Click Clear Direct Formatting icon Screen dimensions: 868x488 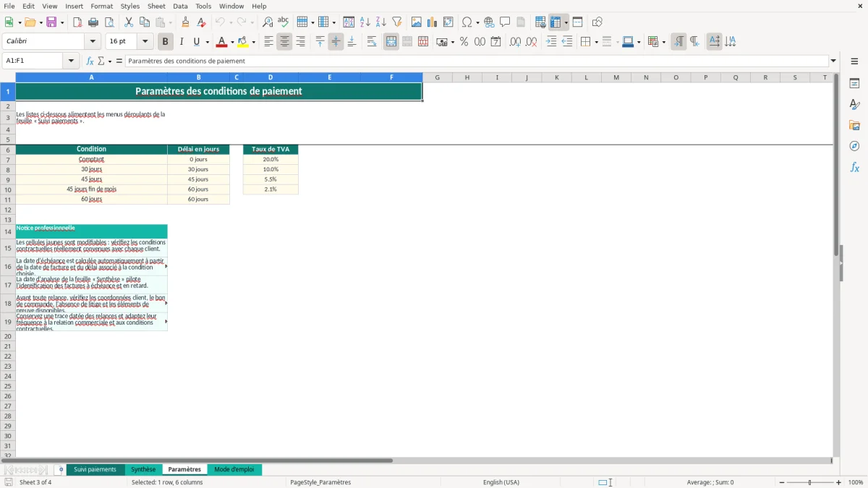point(202,22)
